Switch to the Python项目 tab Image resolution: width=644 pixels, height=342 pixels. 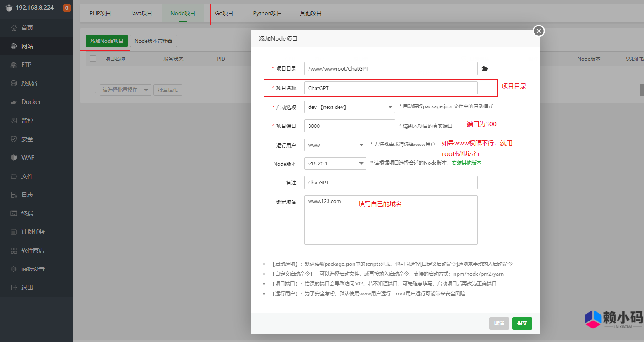(x=267, y=13)
